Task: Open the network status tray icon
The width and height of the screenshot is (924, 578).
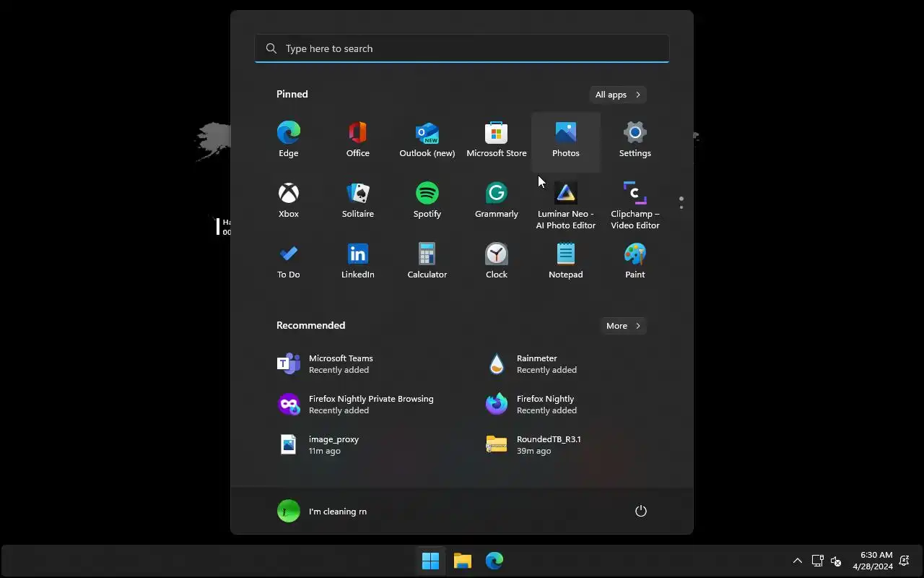Action: 818,561
